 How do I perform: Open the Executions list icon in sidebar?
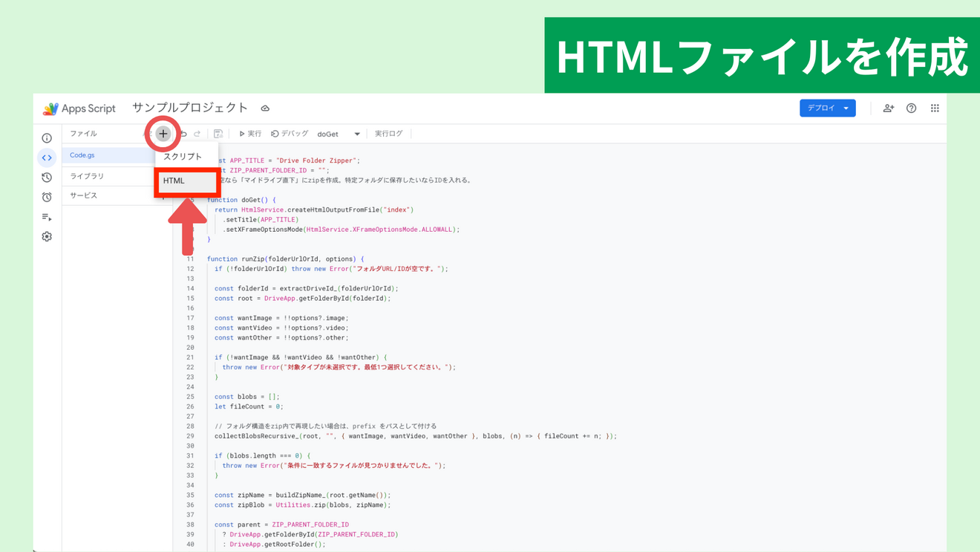click(x=47, y=217)
